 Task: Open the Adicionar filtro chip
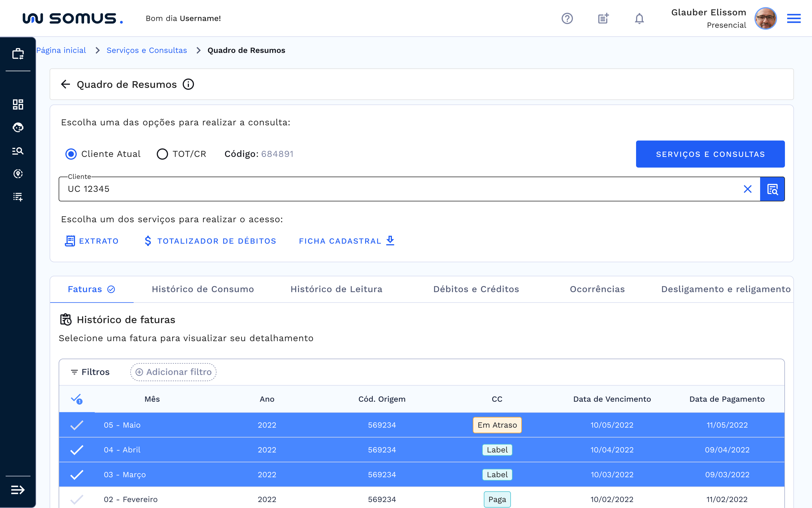pos(173,372)
